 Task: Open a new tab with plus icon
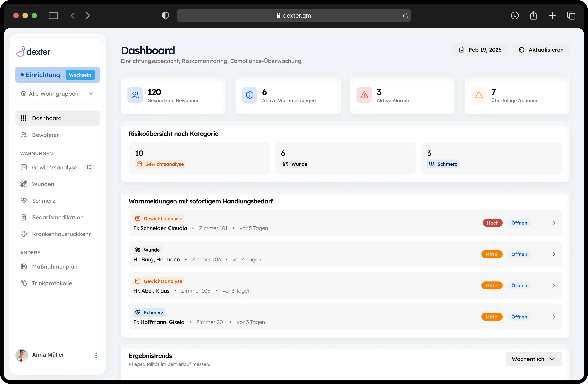tap(553, 16)
